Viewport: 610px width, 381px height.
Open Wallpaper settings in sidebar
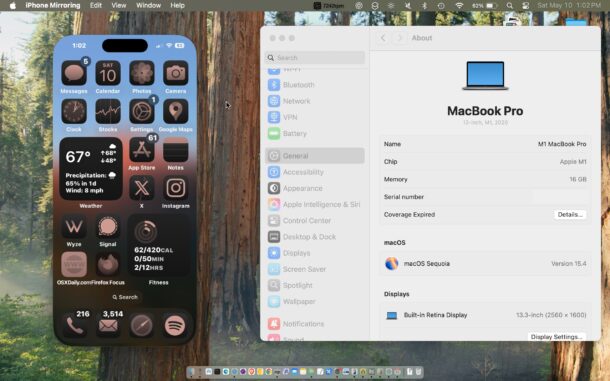click(315, 302)
